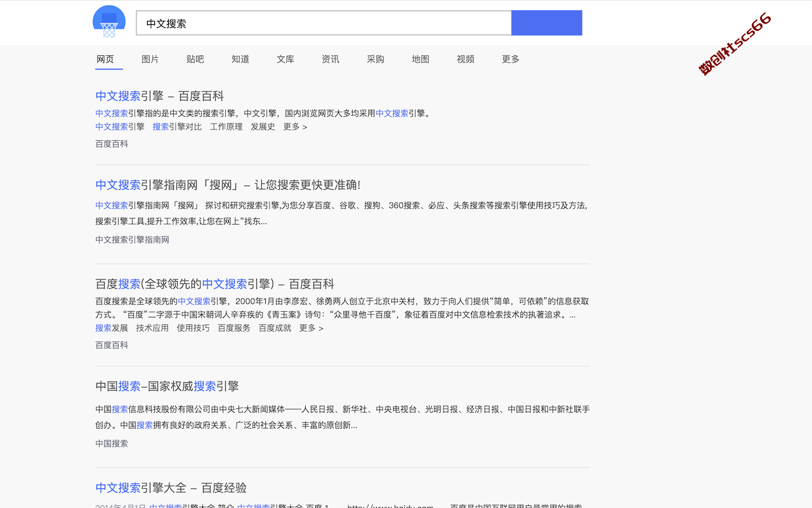Click the basketball hoop logo icon
This screenshot has width=812, height=508.
click(x=109, y=22)
